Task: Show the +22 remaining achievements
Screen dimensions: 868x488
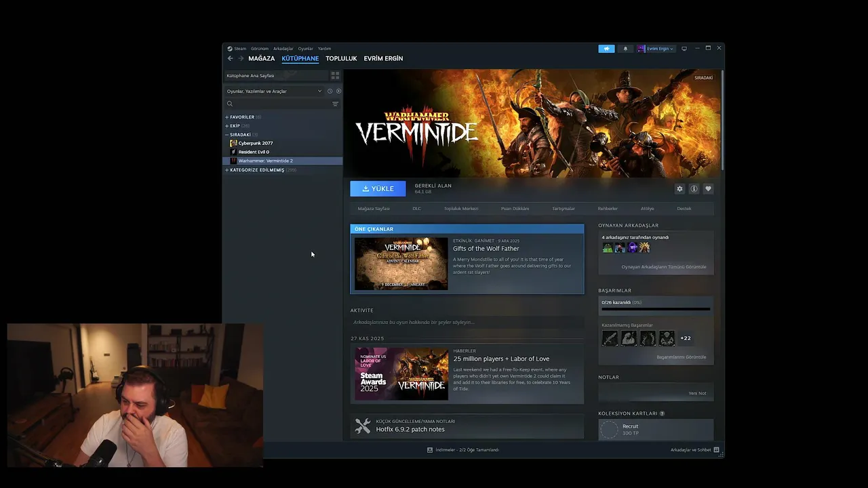Action: tap(686, 338)
